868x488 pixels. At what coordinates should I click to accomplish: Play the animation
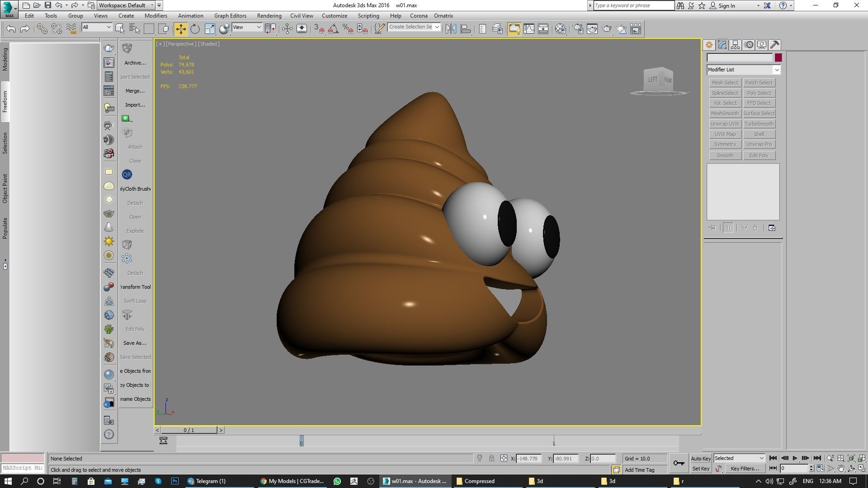pos(795,458)
